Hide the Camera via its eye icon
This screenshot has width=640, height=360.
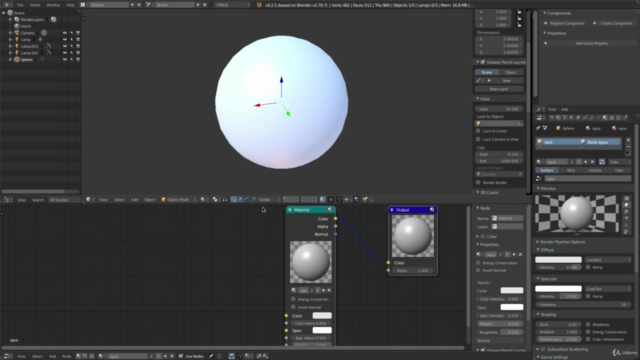tap(64, 33)
